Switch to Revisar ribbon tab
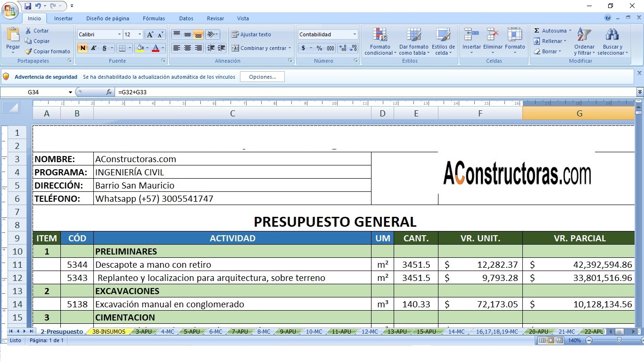 point(215,18)
